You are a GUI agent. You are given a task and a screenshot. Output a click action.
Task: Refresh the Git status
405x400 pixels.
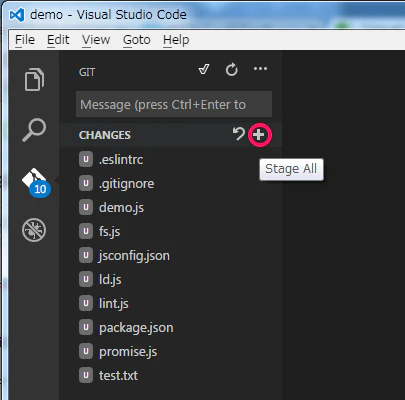click(x=232, y=69)
